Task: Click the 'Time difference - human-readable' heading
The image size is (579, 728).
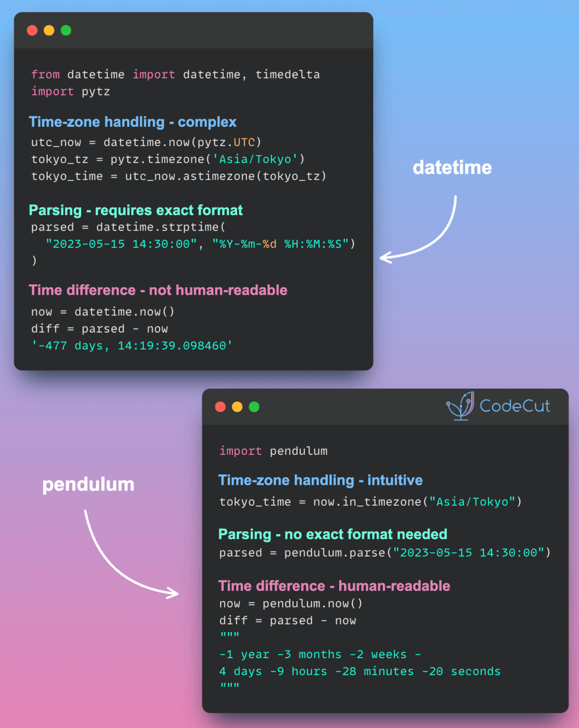Action: click(x=334, y=586)
